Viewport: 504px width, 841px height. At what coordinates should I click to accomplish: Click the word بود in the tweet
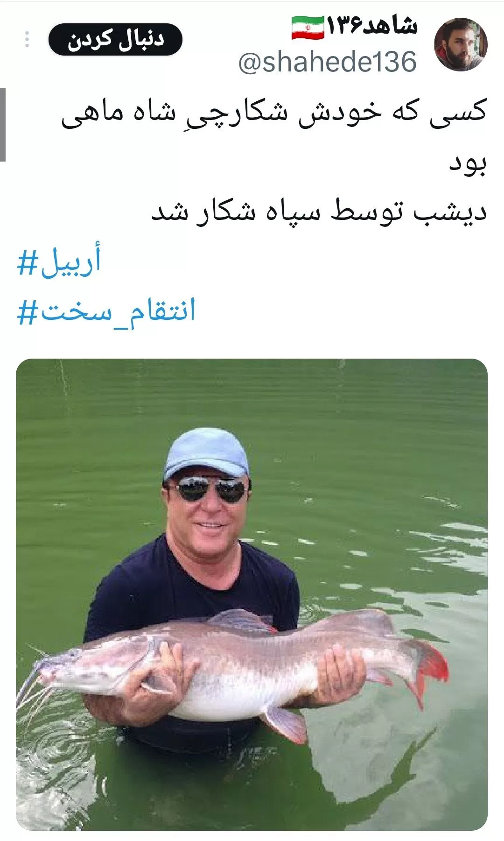click(468, 163)
